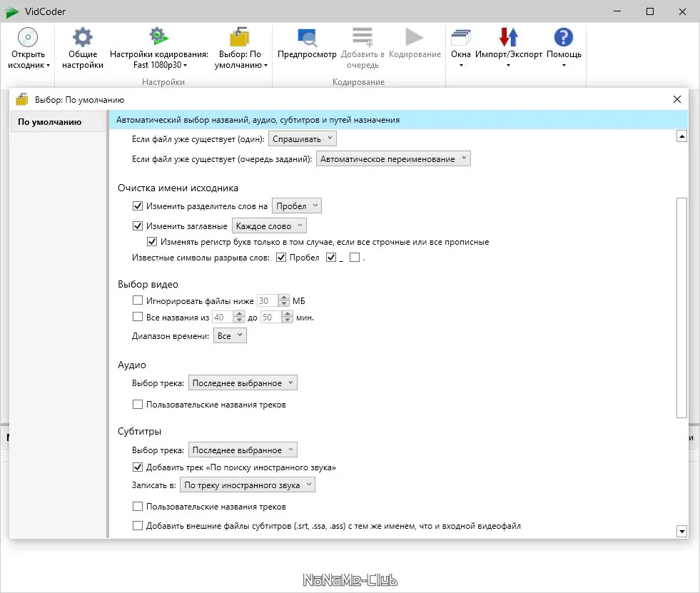Click the scroll down arrow
700x593 pixels.
[681, 532]
